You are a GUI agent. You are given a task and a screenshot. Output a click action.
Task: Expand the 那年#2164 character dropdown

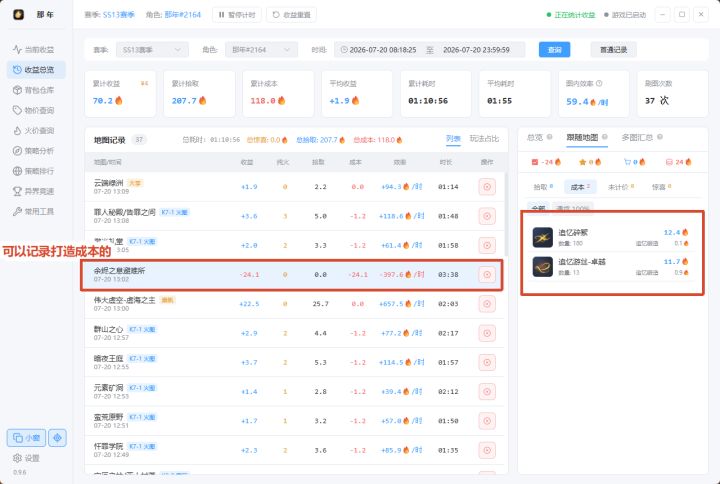pyautogui.click(x=261, y=50)
